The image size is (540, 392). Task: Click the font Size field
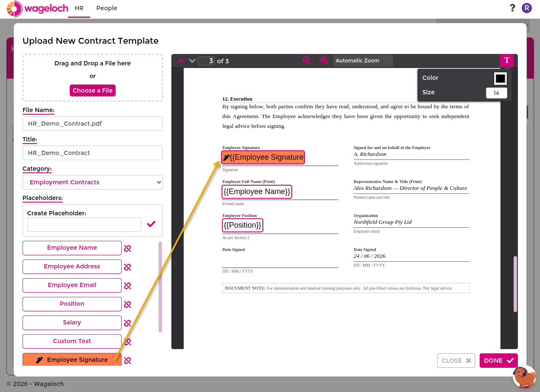(497, 93)
